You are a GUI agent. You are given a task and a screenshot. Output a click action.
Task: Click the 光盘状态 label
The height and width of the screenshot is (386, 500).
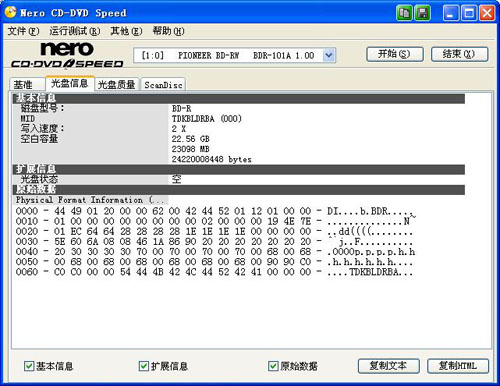(39, 179)
